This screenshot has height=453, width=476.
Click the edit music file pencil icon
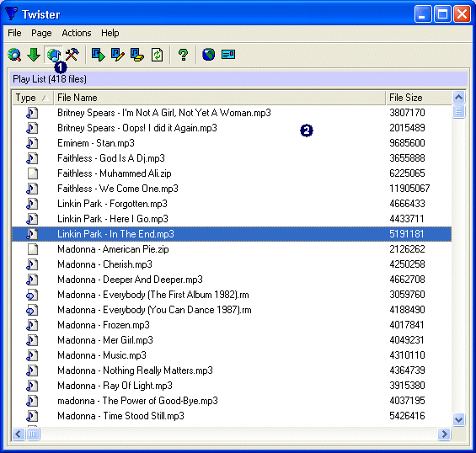pyautogui.click(x=118, y=55)
